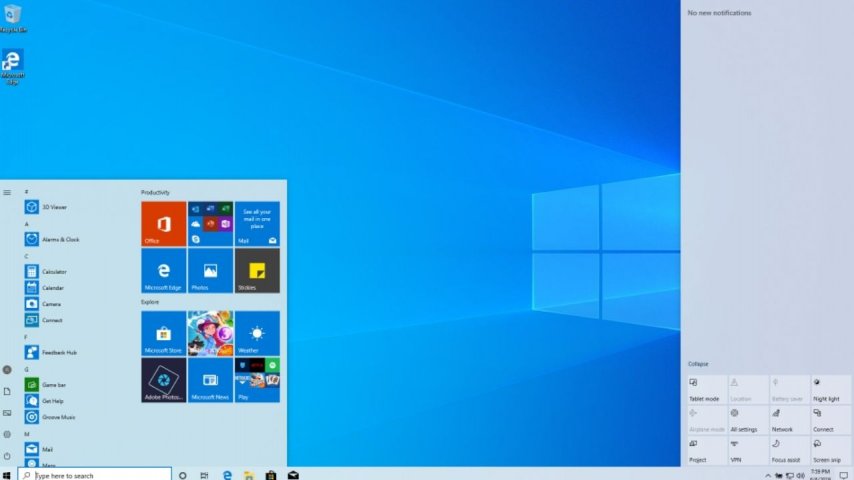Viewport: 854px width, 480px height.
Task: Jump via the letter M header
Action: click(x=27, y=434)
